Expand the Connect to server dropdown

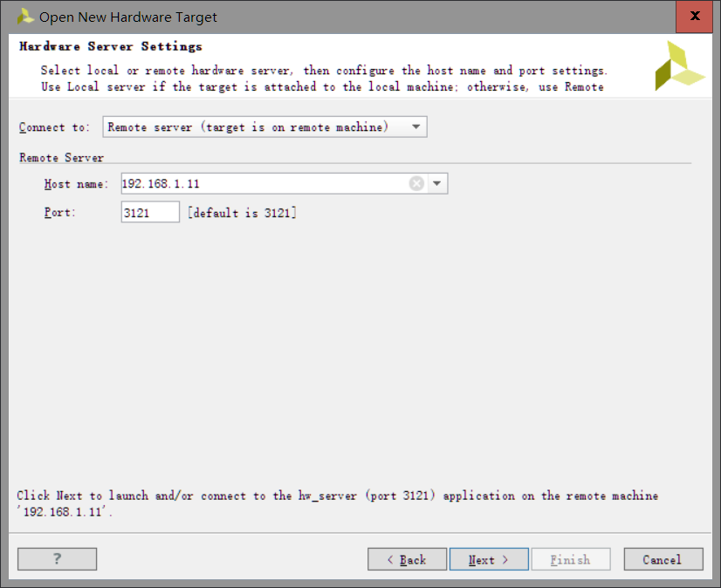pyautogui.click(x=415, y=126)
